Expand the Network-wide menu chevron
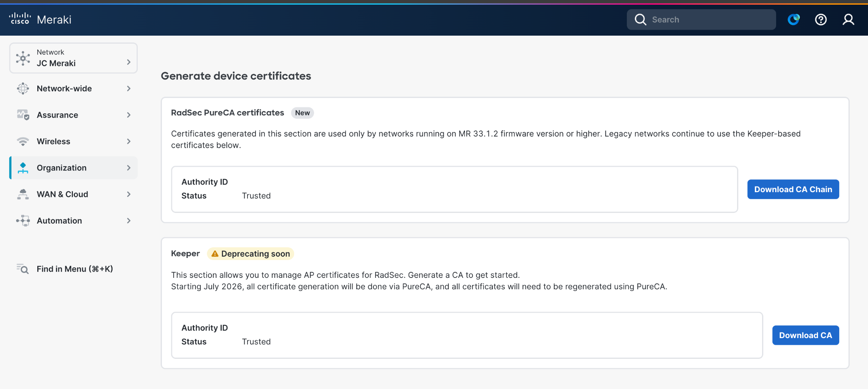This screenshot has height=389, width=868. coord(129,89)
